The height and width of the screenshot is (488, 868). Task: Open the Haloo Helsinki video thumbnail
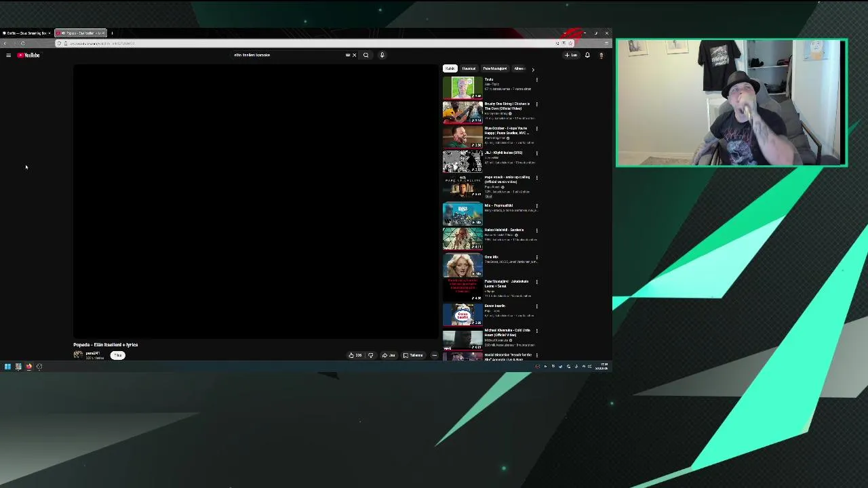pyautogui.click(x=462, y=238)
